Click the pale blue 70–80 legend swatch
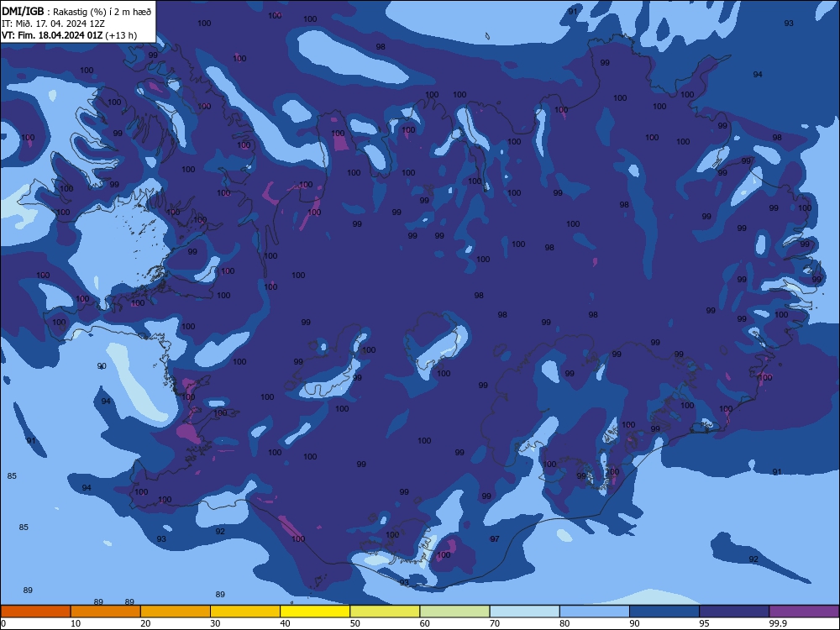 525,612
